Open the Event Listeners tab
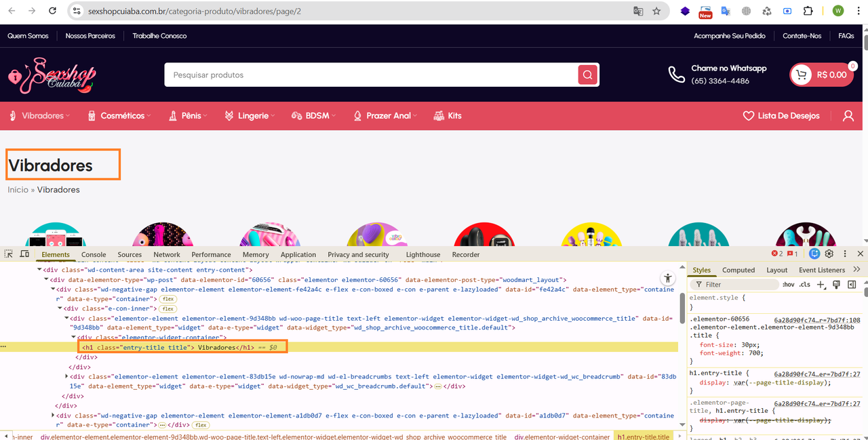The height and width of the screenshot is (440, 868). (822, 270)
